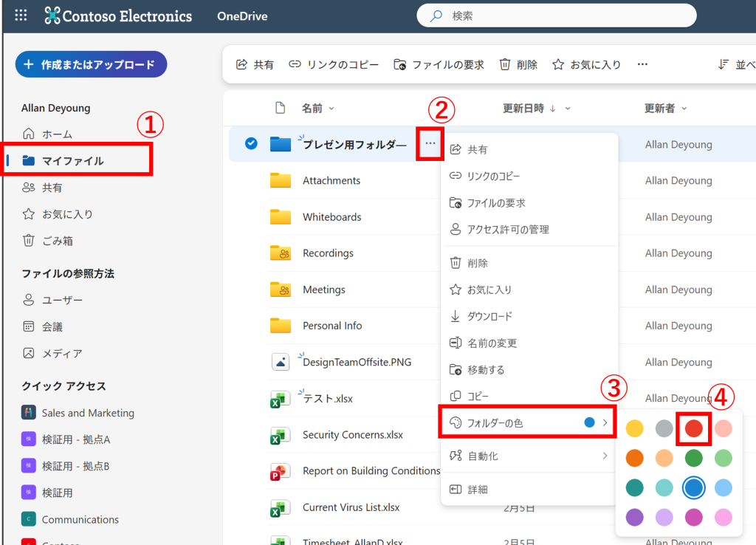Expand the 更新日時 column dropdown
Screen dimensions: 756x545
[x=568, y=109]
